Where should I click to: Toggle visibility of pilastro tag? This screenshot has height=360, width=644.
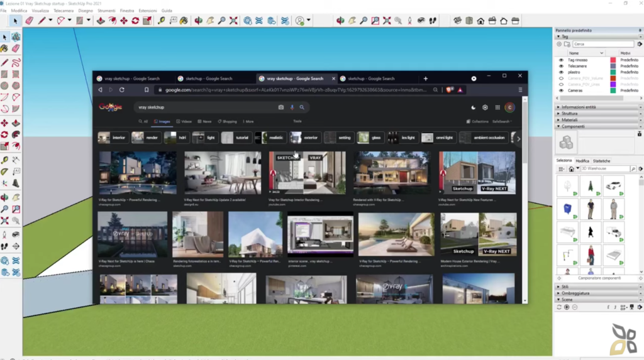click(x=561, y=72)
